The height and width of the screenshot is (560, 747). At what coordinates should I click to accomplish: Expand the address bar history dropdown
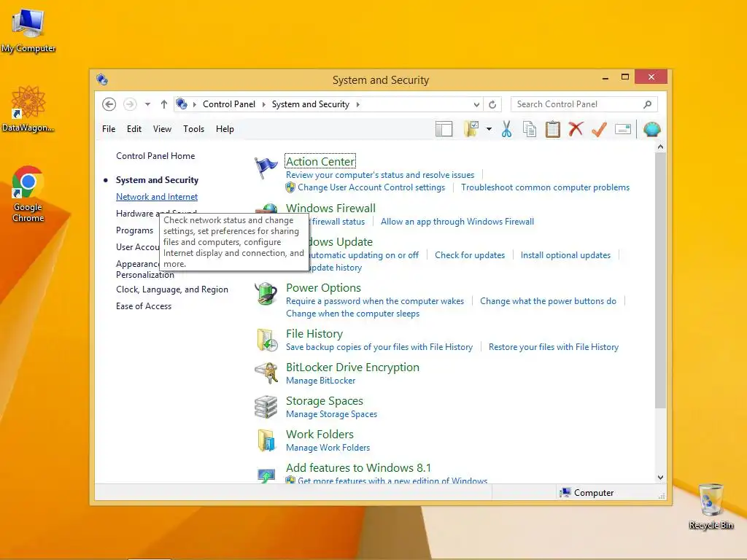476,104
